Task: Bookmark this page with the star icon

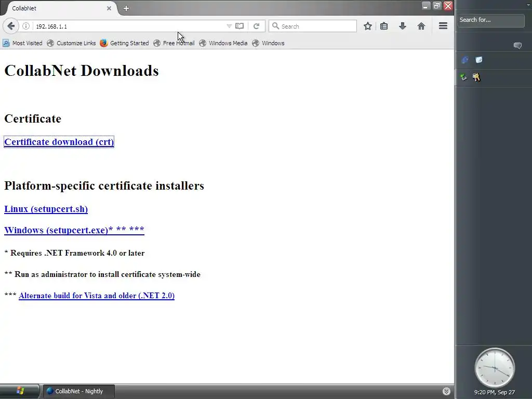Action: pos(368,26)
